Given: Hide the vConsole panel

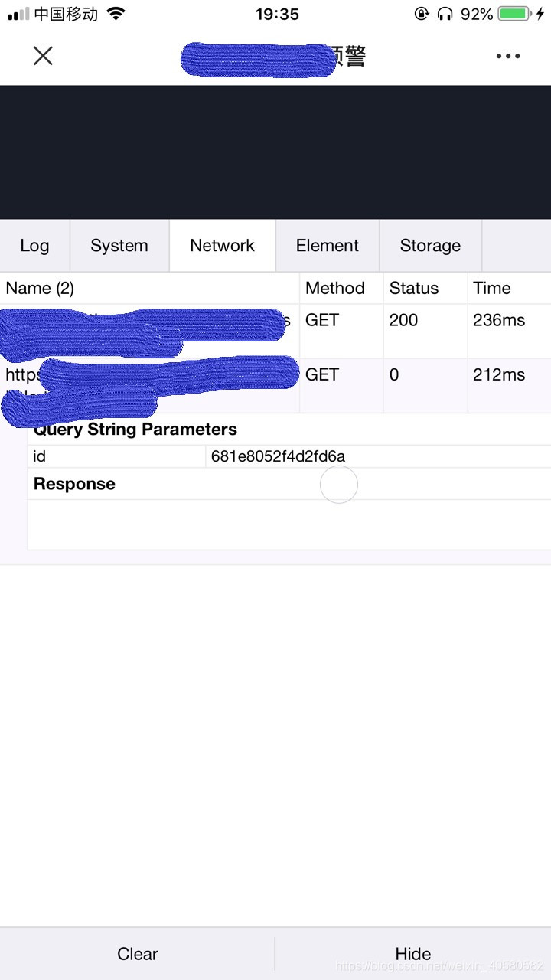Looking at the screenshot, I should coord(413,954).
